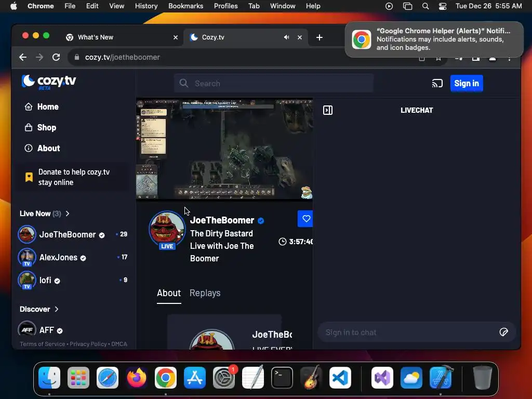Open a new browser tab
532x399 pixels.
click(320, 37)
